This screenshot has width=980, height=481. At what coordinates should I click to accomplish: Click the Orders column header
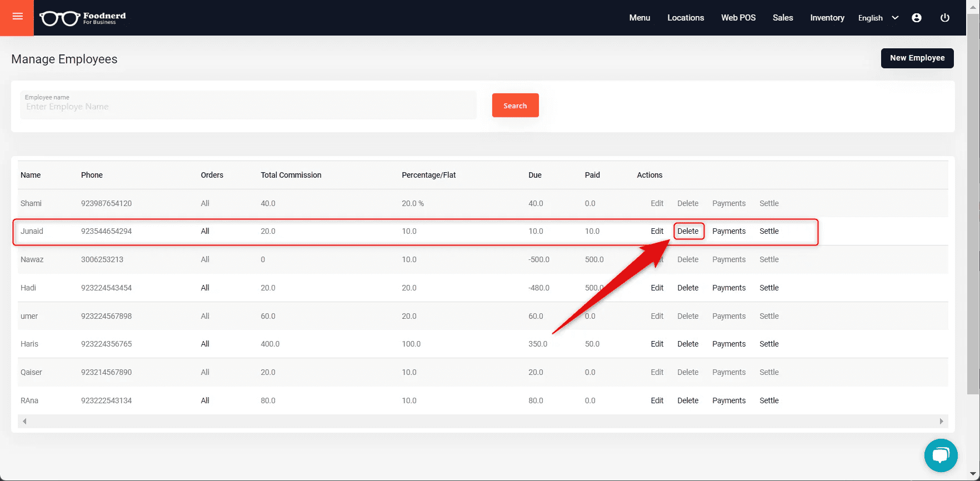click(212, 175)
